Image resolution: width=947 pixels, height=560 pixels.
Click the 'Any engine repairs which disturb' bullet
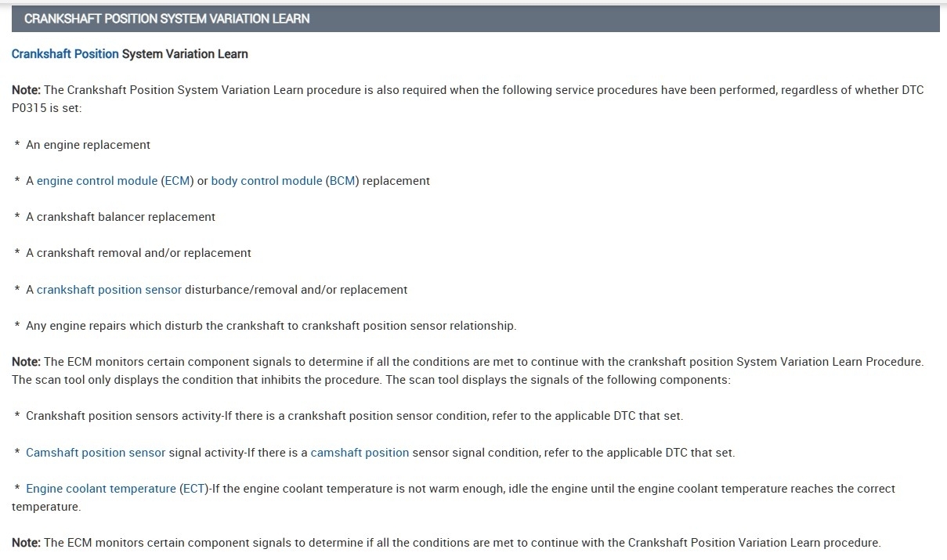coord(271,326)
